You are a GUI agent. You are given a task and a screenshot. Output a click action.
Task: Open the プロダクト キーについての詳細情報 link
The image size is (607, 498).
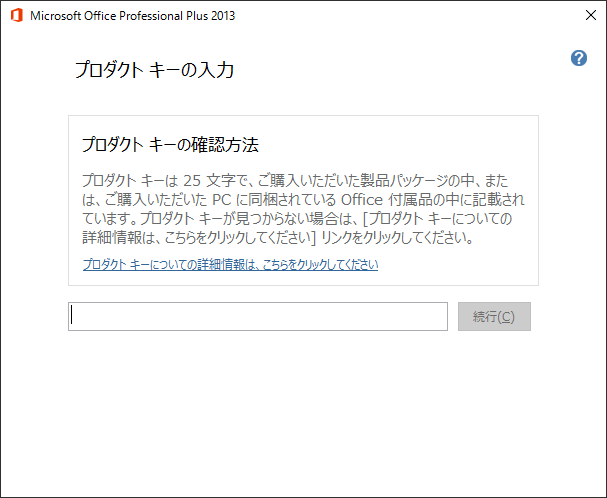230,264
